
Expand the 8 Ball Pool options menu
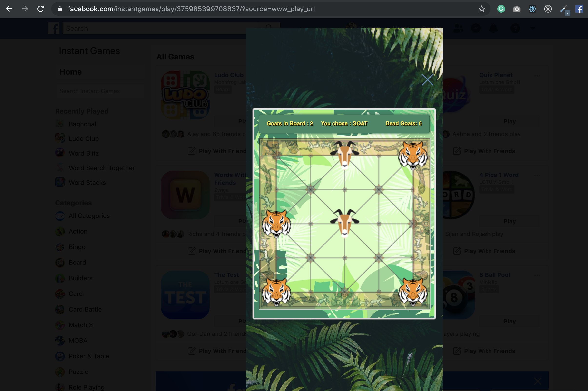point(537,275)
